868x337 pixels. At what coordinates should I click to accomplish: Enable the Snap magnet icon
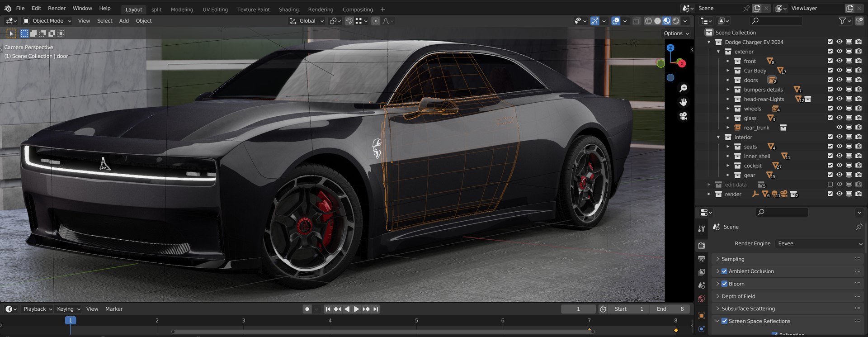(349, 21)
